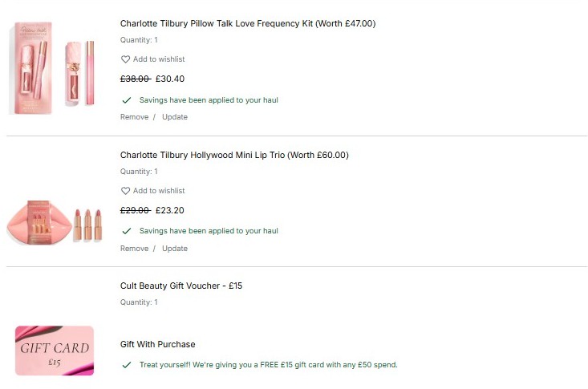
Task: Click green checkmark beside Lip Trio savings
Action: (126, 231)
